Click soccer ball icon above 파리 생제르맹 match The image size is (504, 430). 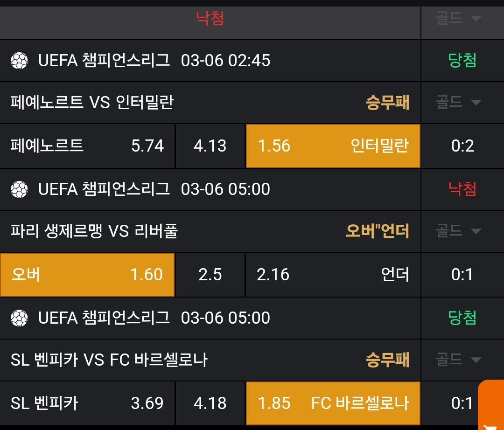(19, 189)
